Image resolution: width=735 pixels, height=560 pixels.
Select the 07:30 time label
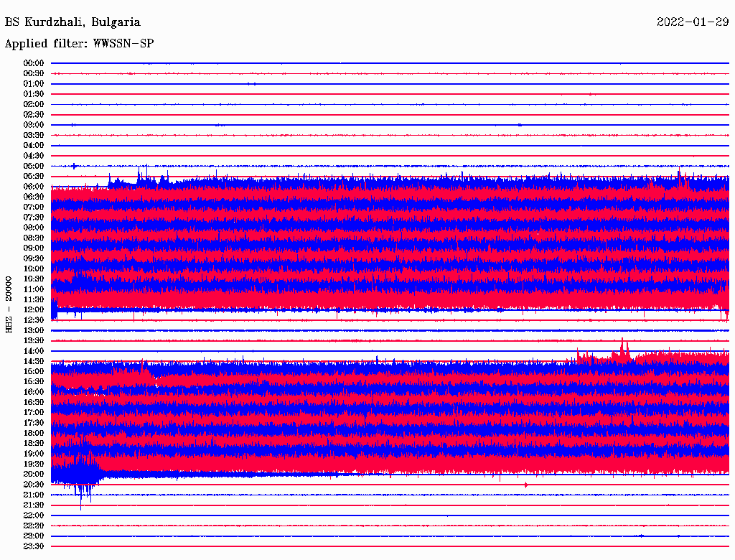coord(34,217)
